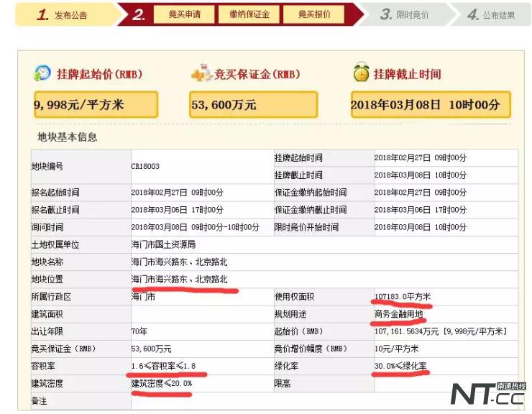This screenshot has width=532, height=414.
Task: Click the 起始价(RMB) label
Action: (x=298, y=331)
